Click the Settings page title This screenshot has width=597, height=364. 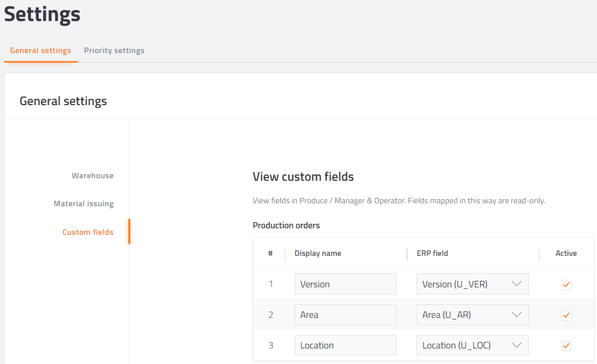[x=42, y=15]
